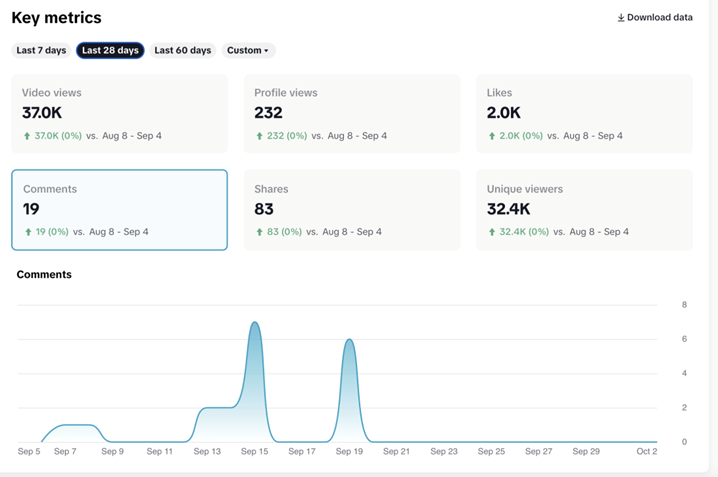The image size is (718, 477).
Task: Click the Sep 19 peak on the chart
Action: pos(349,340)
